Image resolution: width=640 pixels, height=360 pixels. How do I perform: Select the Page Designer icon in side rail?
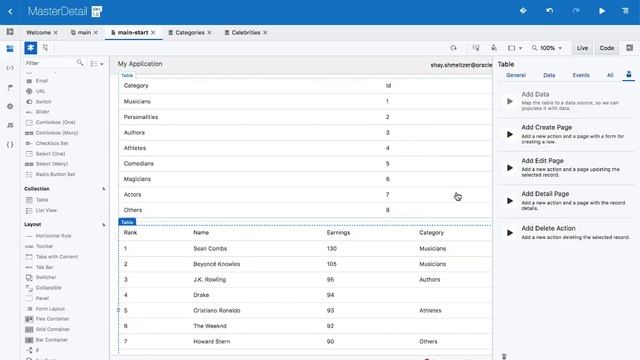(x=10, y=49)
